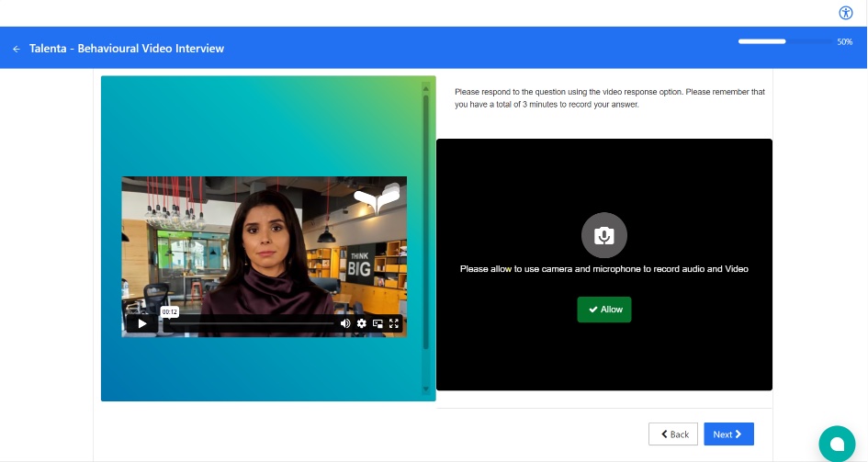The height and width of the screenshot is (462, 868).
Task: Play the interviewer question video
Action: [142, 323]
